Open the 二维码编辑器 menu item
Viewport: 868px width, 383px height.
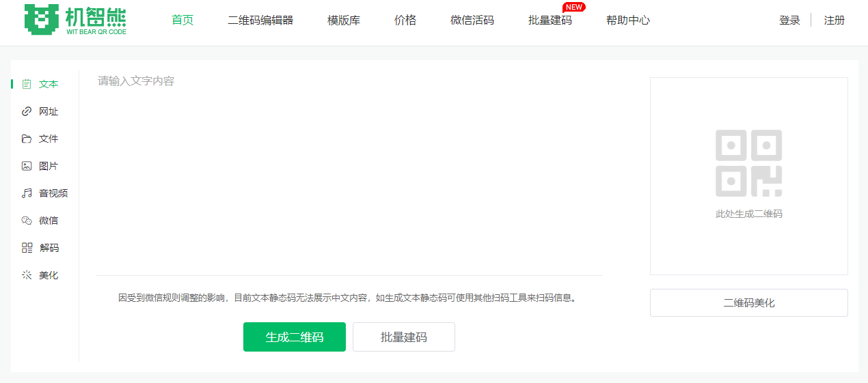coord(260,20)
